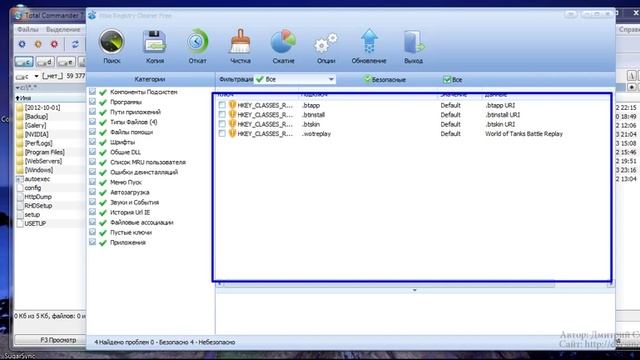Viewport: 640px width, 360px height.
Task: Select the [Backup] folder in Total Commander
Action: 36,116
